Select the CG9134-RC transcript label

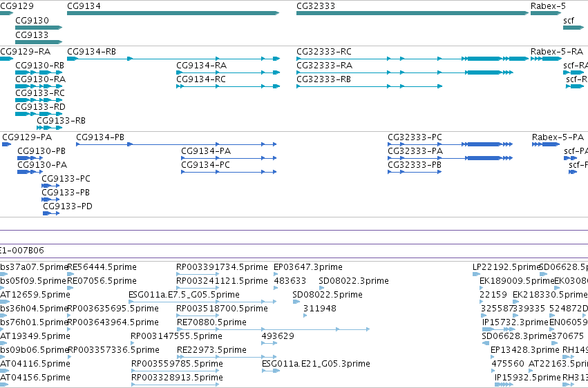201,79
